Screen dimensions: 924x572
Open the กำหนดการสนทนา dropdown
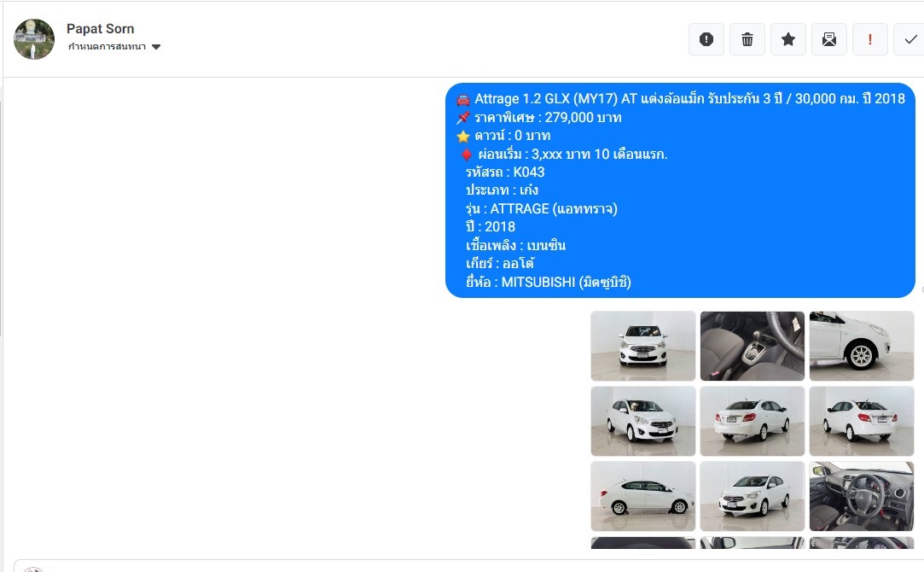(114, 47)
